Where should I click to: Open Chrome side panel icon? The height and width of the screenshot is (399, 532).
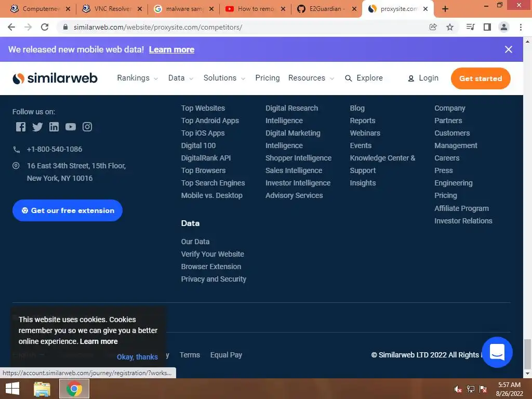pos(487,27)
